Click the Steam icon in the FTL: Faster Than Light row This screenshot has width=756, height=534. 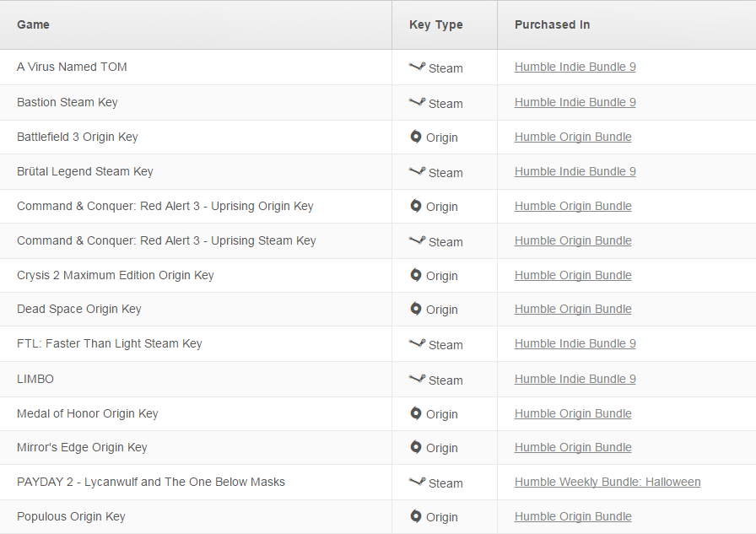(417, 343)
